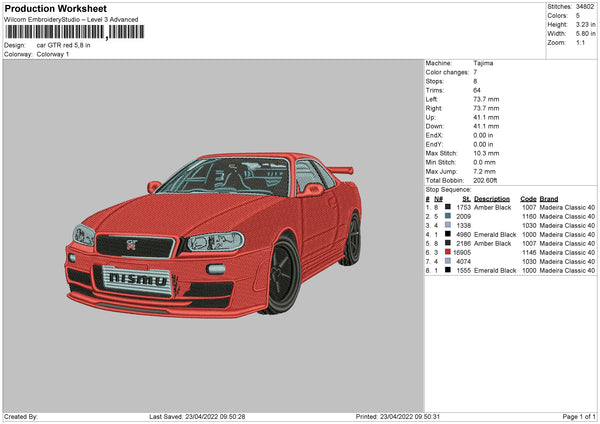Screen dimensions: 600x424
Task: Click the Machine value Tajima
Action: tap(483, 63)
